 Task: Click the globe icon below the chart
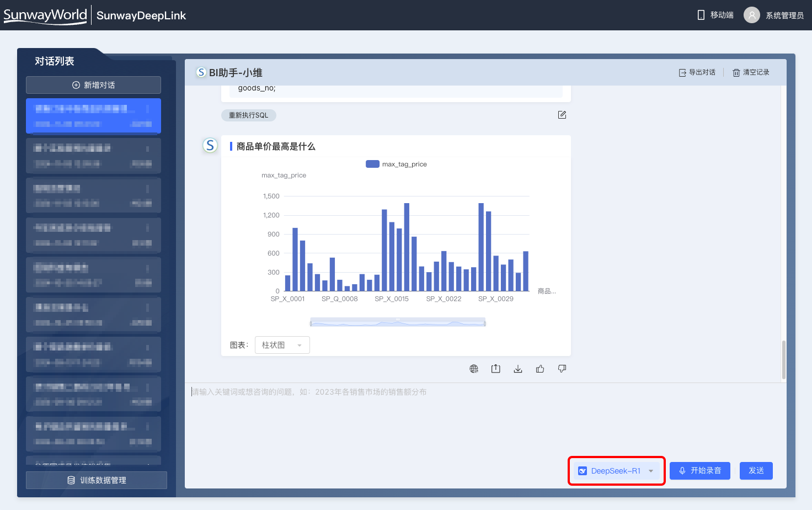(x=474, y=369)
